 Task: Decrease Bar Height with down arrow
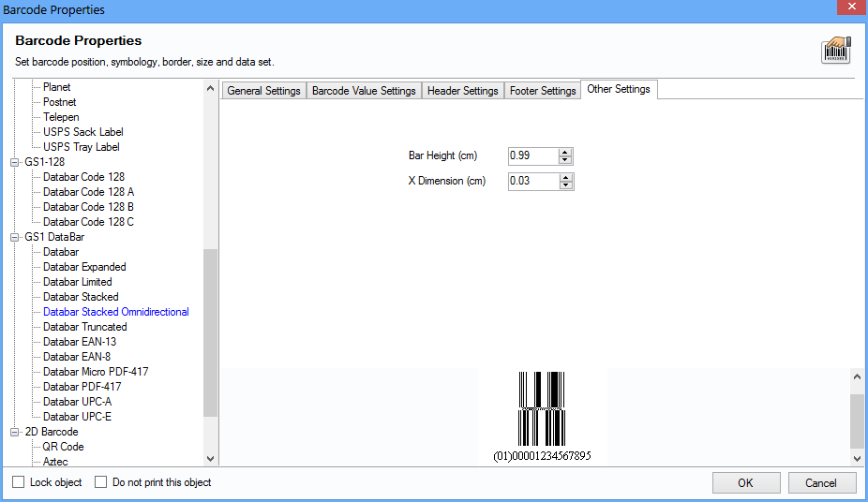[x=564, y=160]
